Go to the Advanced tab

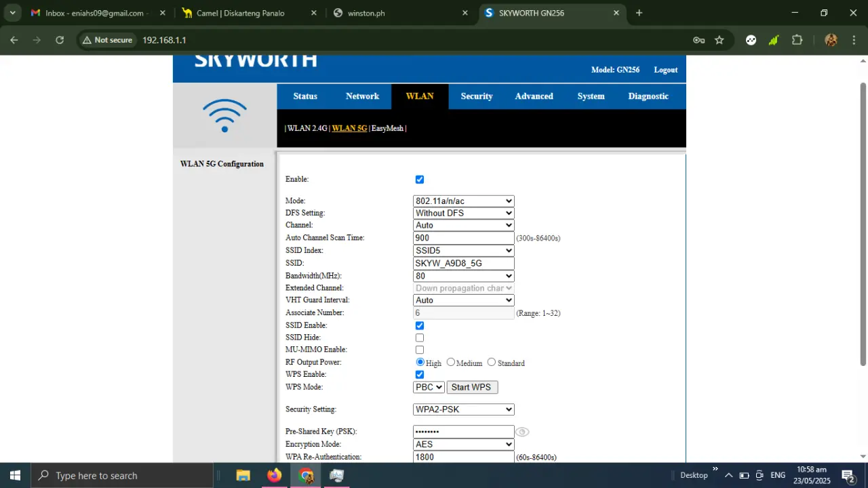pos(534,96)
